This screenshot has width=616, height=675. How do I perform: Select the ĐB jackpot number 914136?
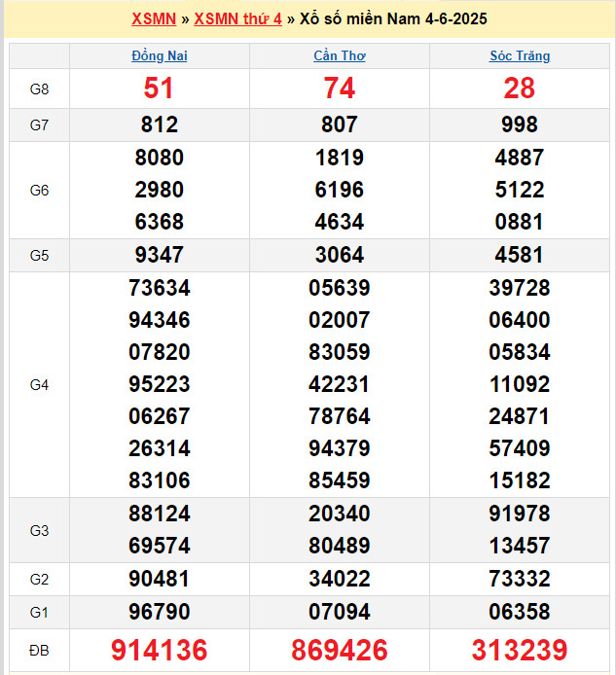pyautogui.click(x=160, y=650)
